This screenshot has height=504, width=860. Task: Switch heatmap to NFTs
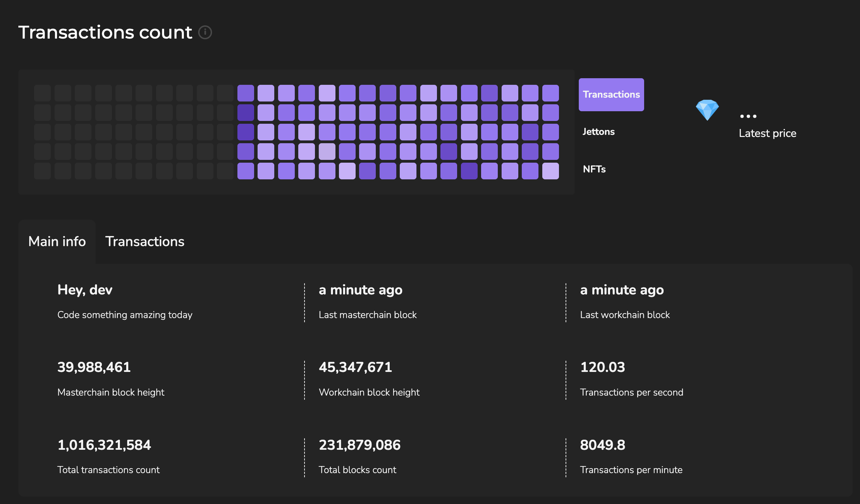[594, 169]
